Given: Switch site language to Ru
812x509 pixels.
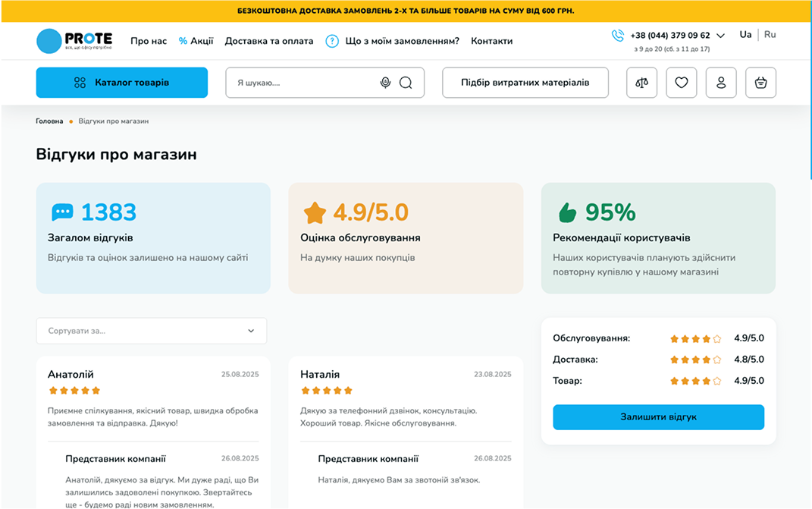Looking at the screenshot, I should click(770, 35).
